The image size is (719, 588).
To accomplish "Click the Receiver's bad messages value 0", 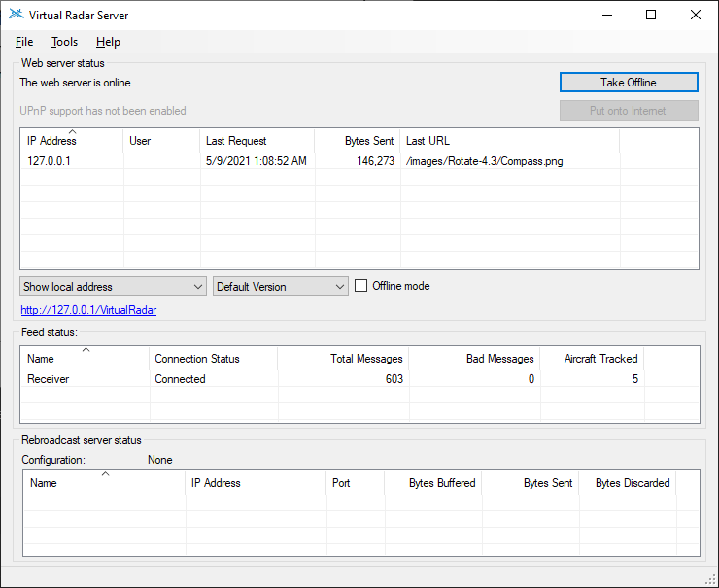I will click(531, 379).
